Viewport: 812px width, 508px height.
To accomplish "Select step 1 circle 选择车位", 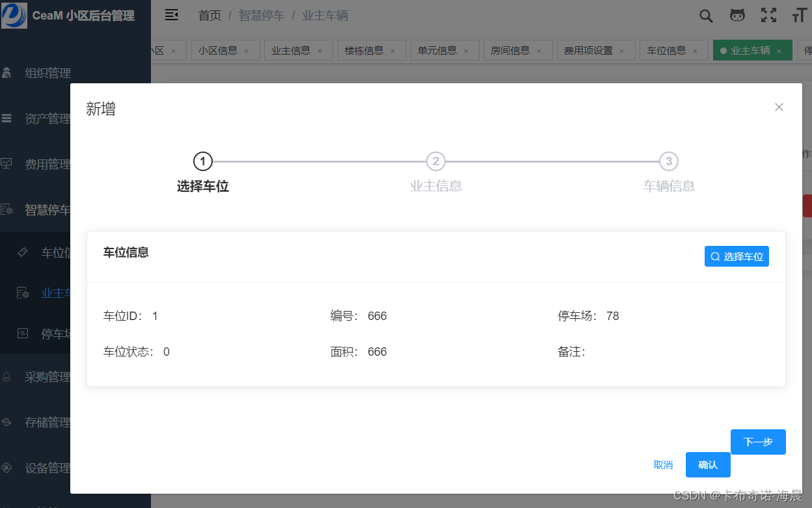I will [203, 161].
